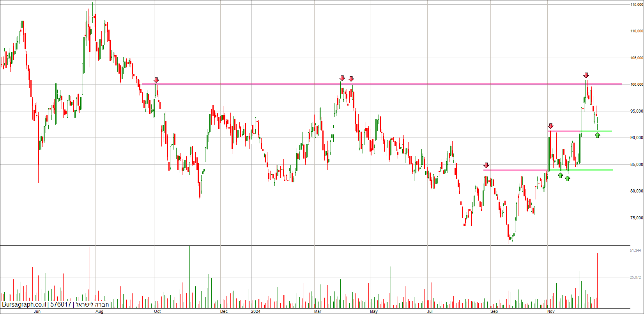Select the Jun date label
644x314 pixels.
tap(37, 312)
